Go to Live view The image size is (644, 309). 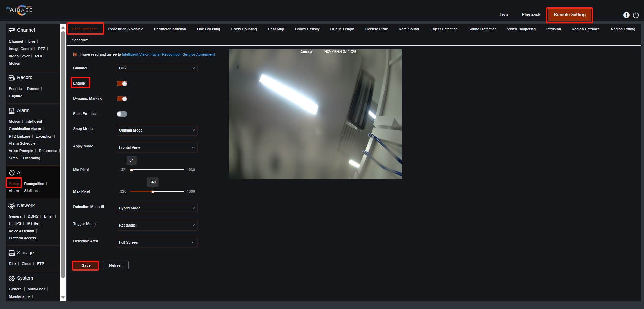tap(503, 14)
